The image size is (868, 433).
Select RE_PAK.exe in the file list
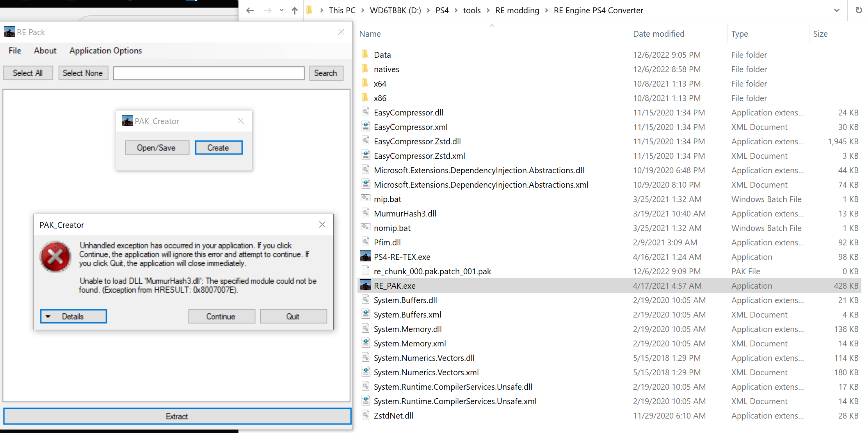(395, 286)
